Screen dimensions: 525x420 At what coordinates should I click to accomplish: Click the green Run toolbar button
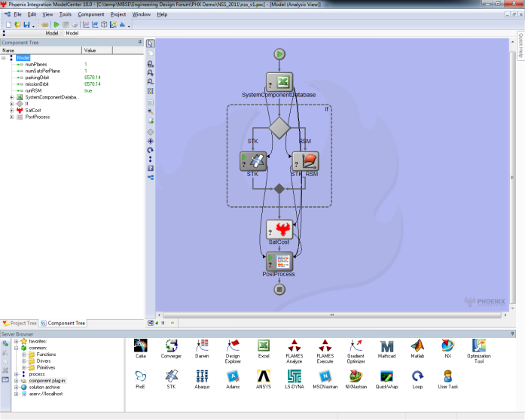pyautogui.click(x=56, y=24)
